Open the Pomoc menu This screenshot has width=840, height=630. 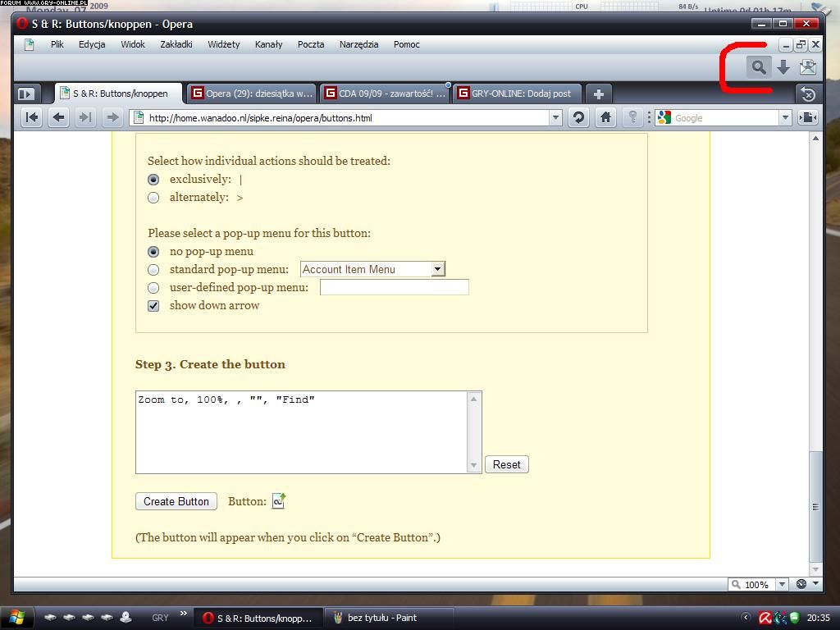coord(407,44)
